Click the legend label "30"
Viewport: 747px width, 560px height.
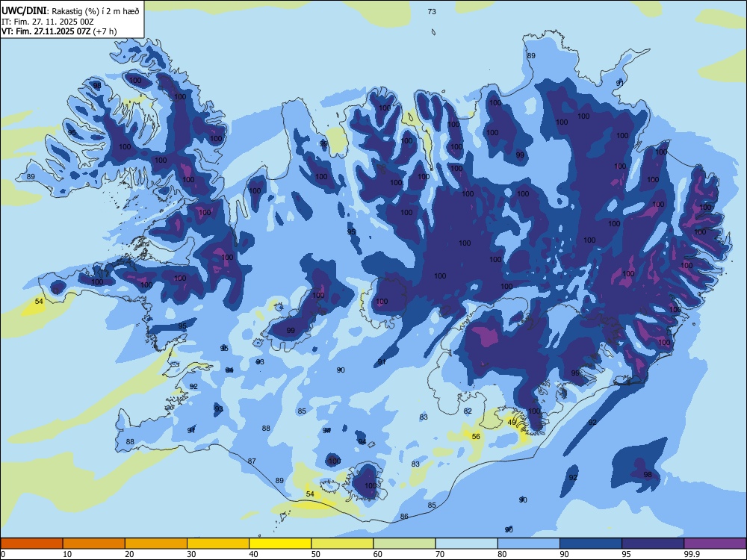pyautogui.click(x=191, y=554)
